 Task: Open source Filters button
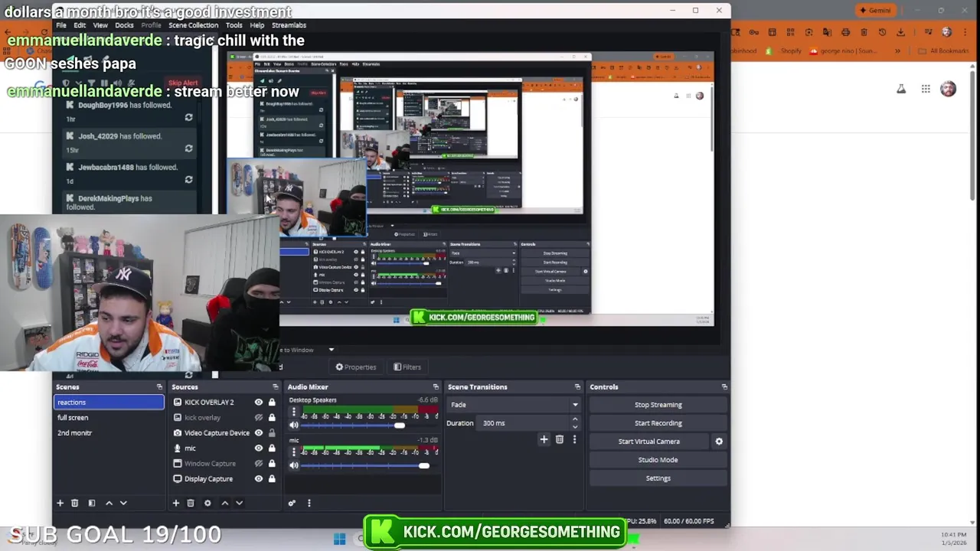pyautogui.click(x=407, y=367)
